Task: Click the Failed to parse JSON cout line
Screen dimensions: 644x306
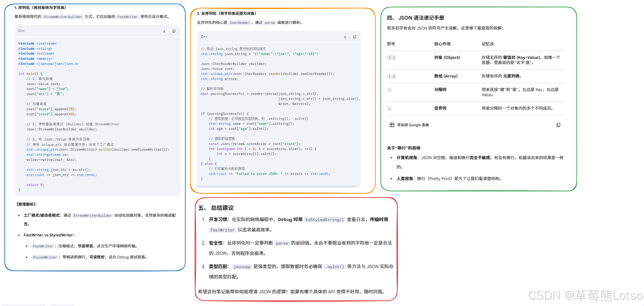Action: coord(269,174)
